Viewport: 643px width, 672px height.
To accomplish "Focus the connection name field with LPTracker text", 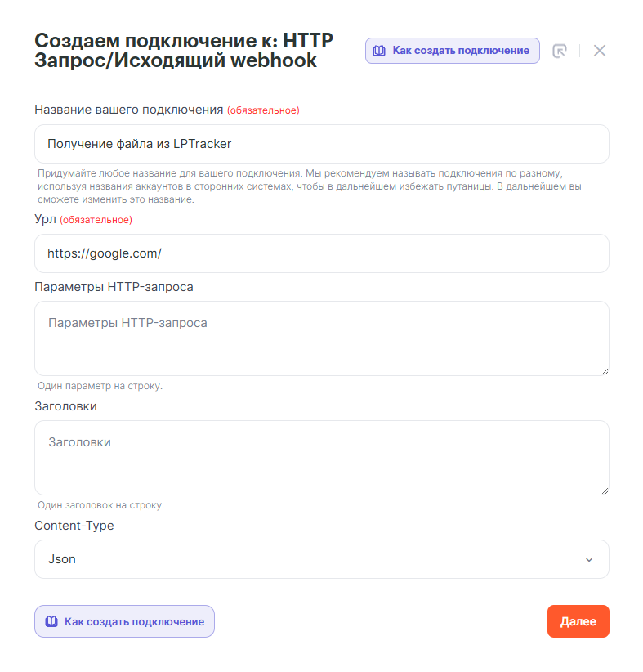I will (x=321, y=144).
